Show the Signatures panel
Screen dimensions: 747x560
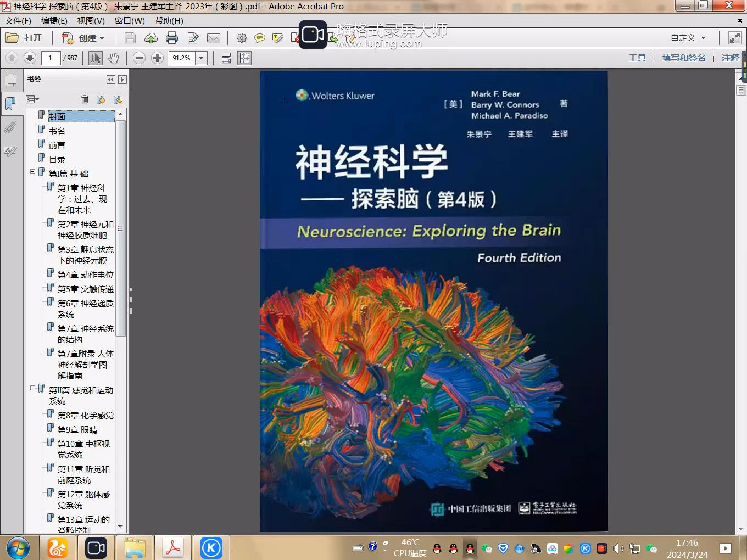(10, 151)
